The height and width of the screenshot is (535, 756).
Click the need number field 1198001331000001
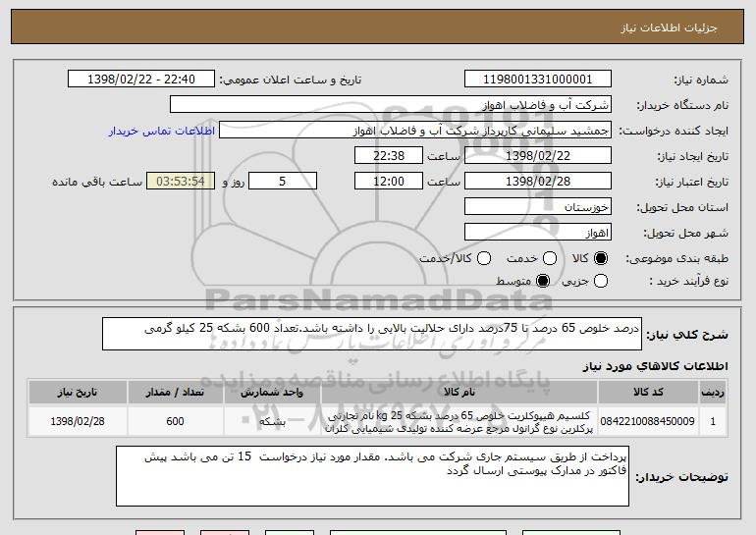[538, 80]
